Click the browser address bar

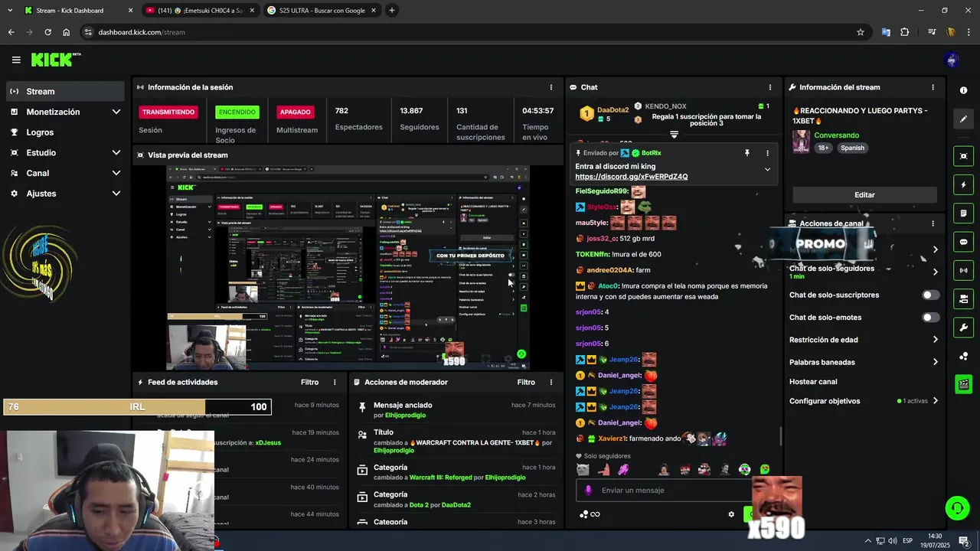[x=467, y=32]
